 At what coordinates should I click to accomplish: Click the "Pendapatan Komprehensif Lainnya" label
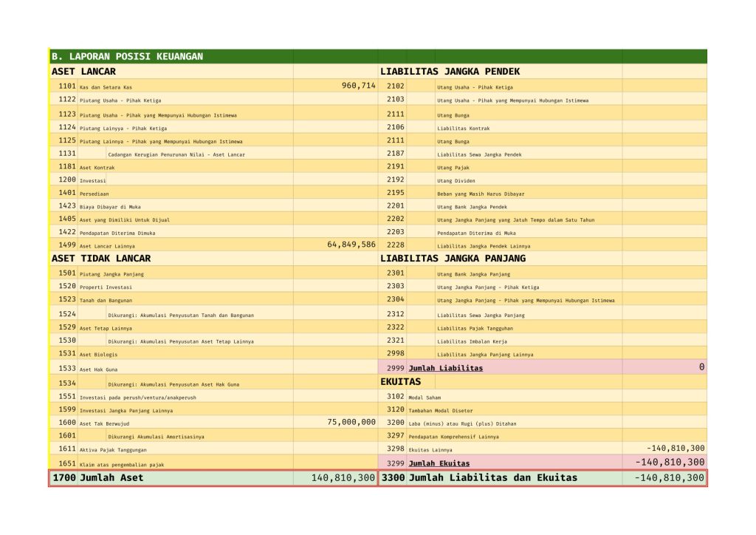[x=454, y=437]
